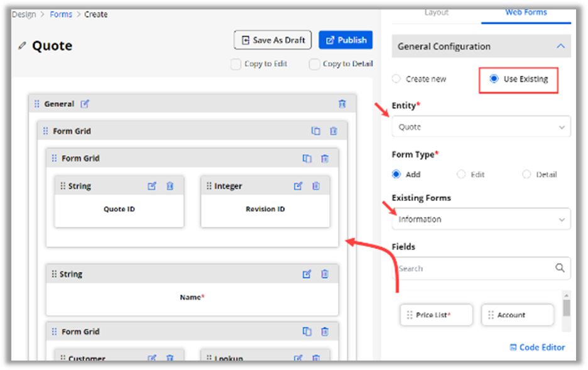Choose the Edit form type

pyautogui.click(x=461, y=175)
